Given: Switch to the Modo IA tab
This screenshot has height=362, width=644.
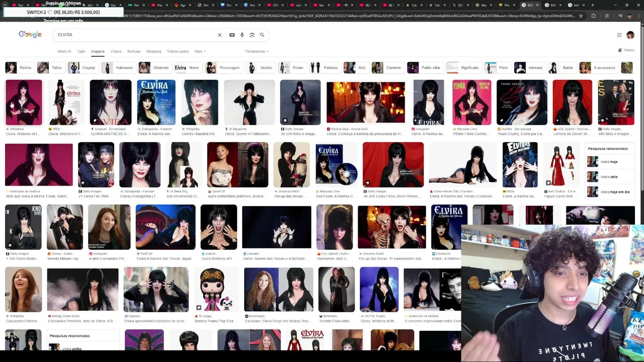Looking at the screenshot, I should [x=64, y=51].
